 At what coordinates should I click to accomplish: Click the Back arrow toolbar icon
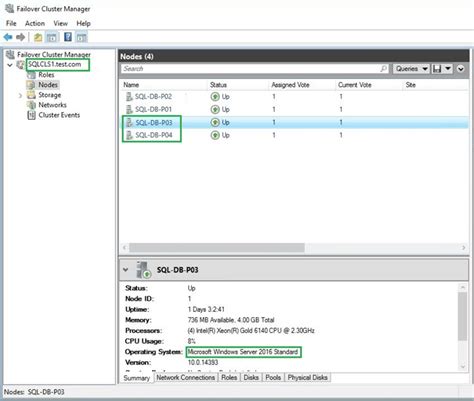8,37
